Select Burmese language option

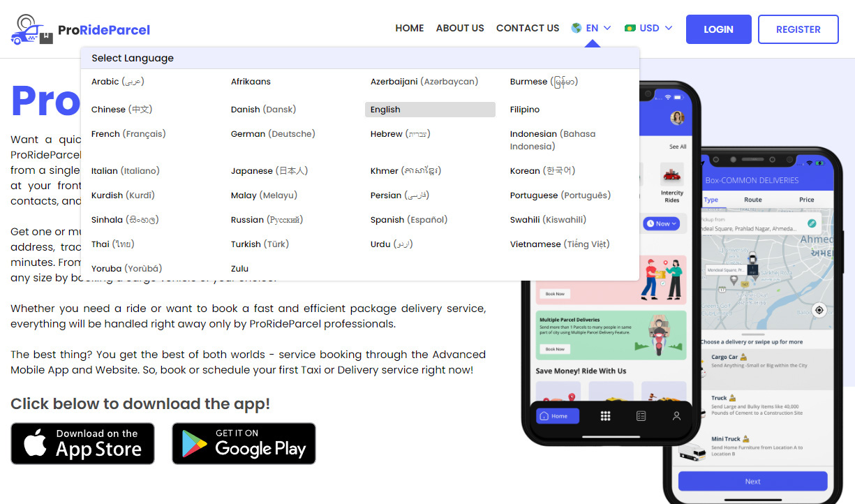pyautogui.click(x=544, y=82)
